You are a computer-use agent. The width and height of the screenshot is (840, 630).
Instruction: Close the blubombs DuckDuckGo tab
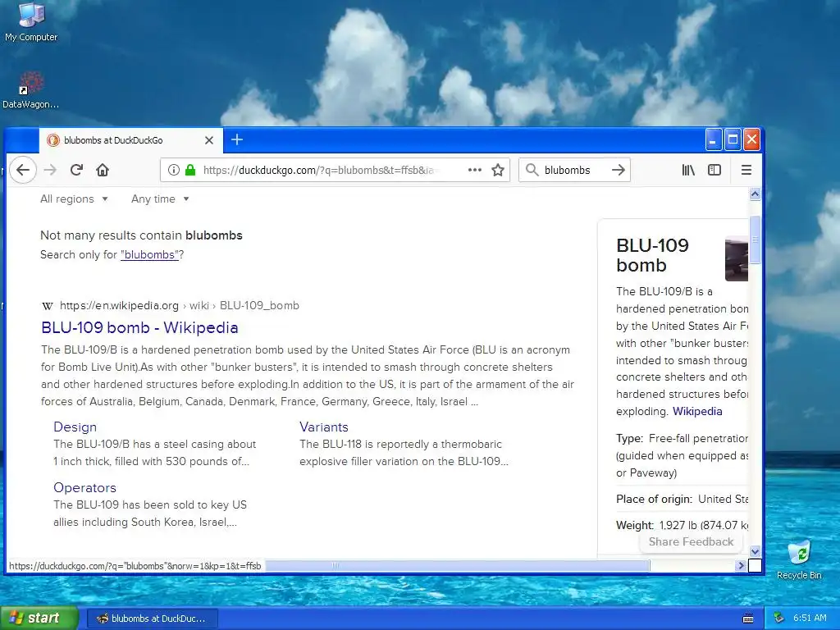coord(209,140)
